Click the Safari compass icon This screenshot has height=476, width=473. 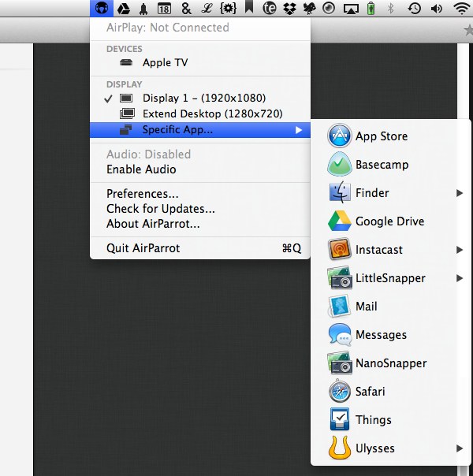(x=340, y=392)
